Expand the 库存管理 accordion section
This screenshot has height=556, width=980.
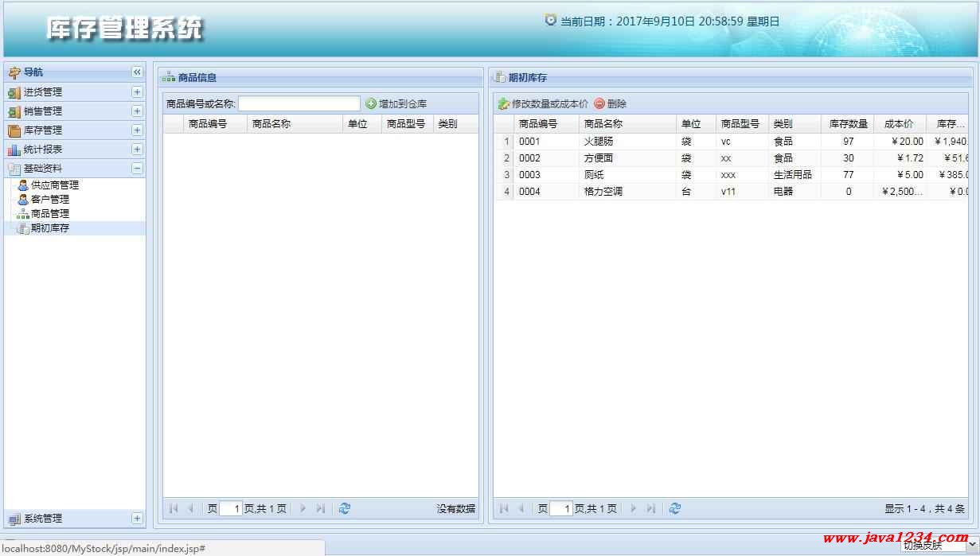coord(137,130)
